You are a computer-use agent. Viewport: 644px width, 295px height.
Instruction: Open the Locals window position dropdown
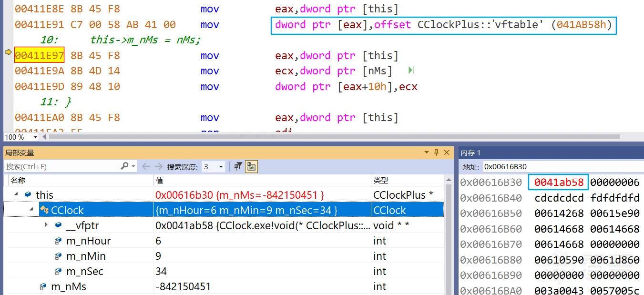(427, 153)
